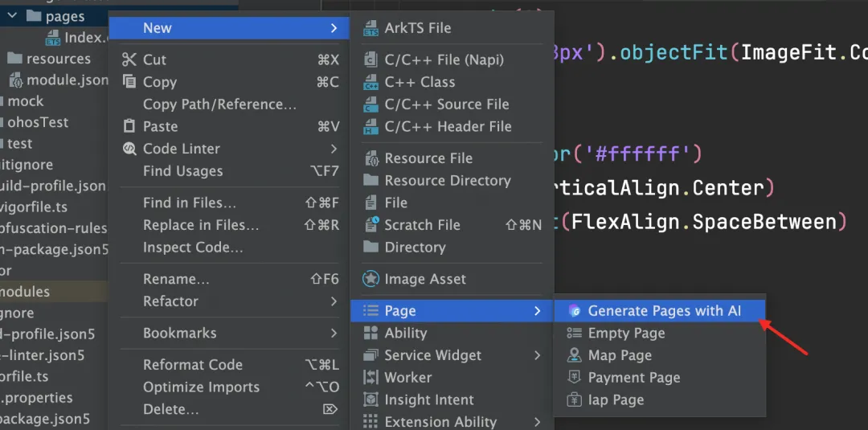Click the Payment Page icon

click(x=574, y=378)
